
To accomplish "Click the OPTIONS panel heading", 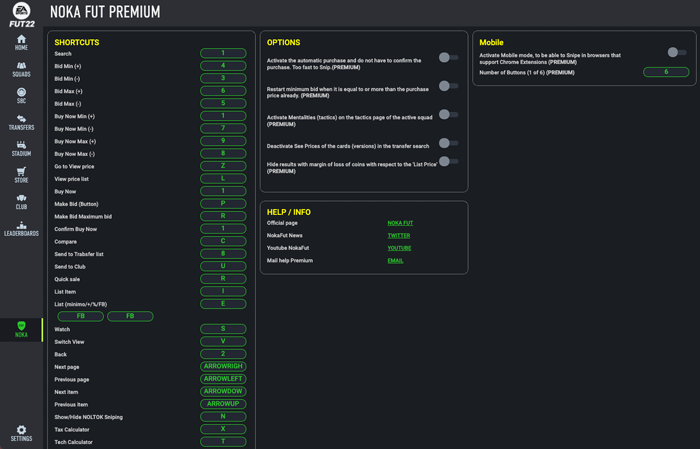I will [x=283, y=42].
